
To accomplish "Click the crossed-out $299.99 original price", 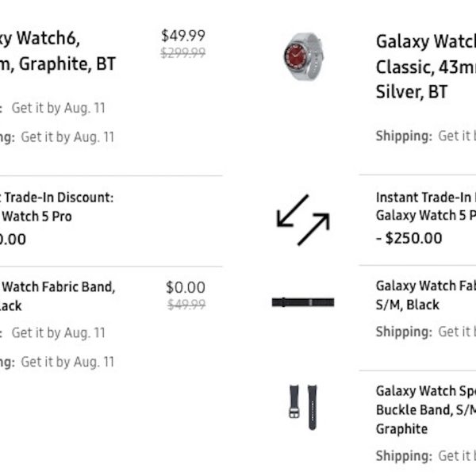I will click(x=182, y=53).
